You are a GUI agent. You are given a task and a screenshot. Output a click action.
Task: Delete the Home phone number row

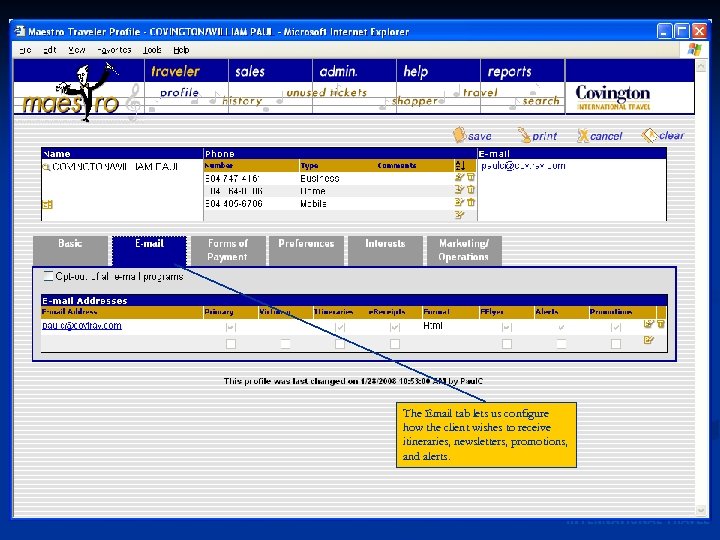(471, 190)
